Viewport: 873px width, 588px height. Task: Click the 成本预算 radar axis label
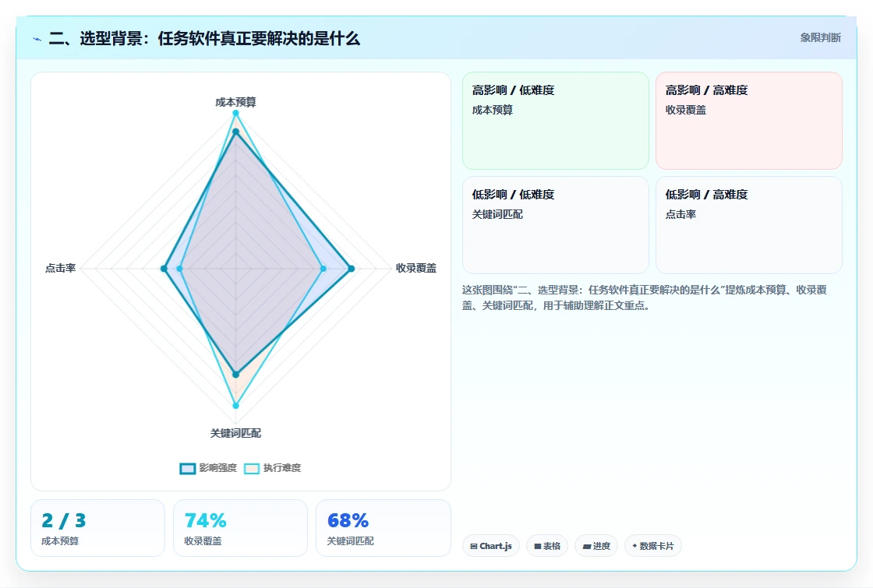tap(235, 102)
